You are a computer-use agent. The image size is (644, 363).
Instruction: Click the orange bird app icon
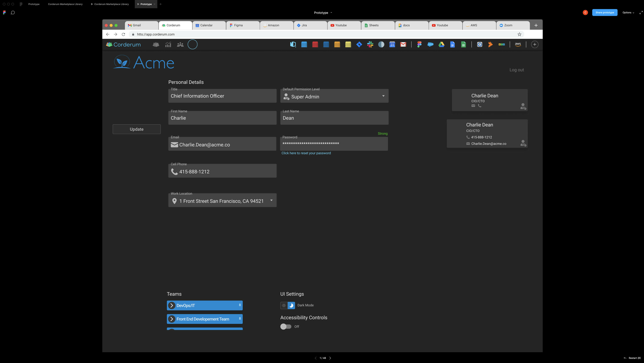click(491, 44)
